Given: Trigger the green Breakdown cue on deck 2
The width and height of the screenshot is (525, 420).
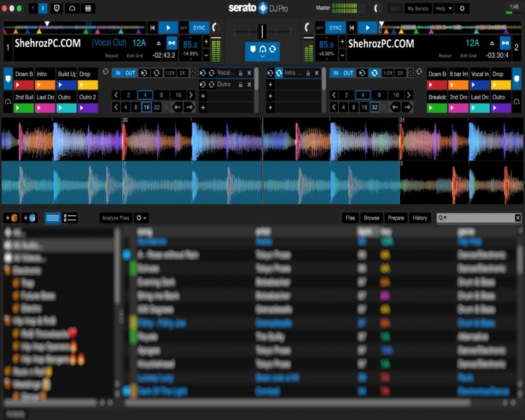Looking at the screenshot, I should tap(437, 108).
